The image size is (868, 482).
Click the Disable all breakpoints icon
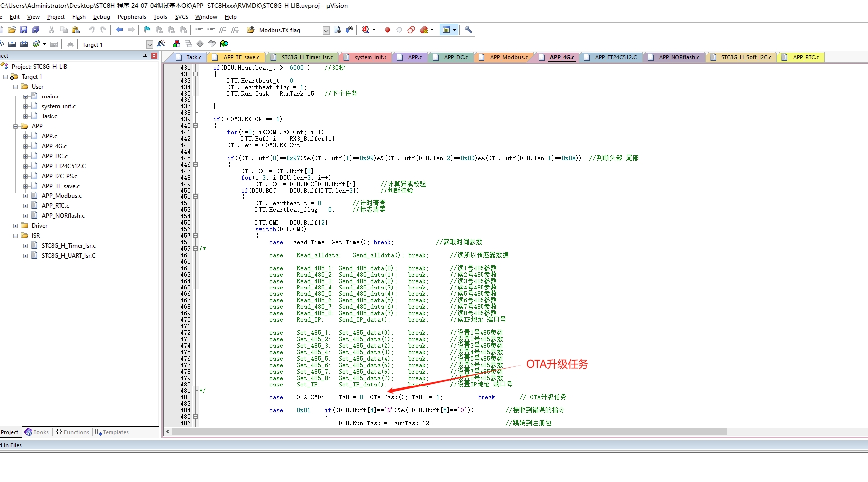(411, 30)
